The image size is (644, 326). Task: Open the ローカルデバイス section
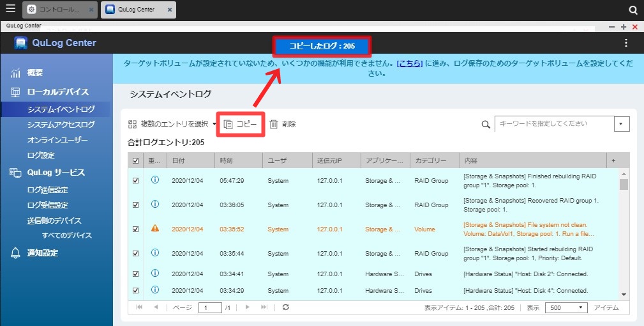tap(58, 92)
